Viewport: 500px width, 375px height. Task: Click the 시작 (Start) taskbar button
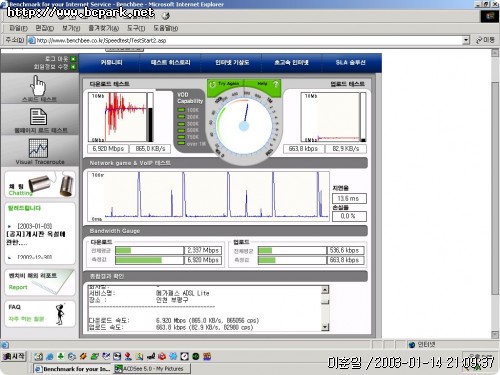14,356
